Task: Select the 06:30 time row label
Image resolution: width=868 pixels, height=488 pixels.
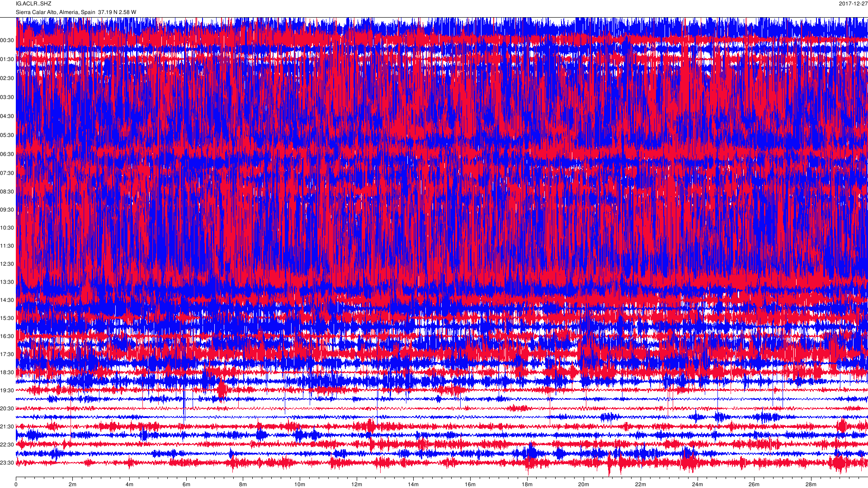Action: click(x=7, y=155)
